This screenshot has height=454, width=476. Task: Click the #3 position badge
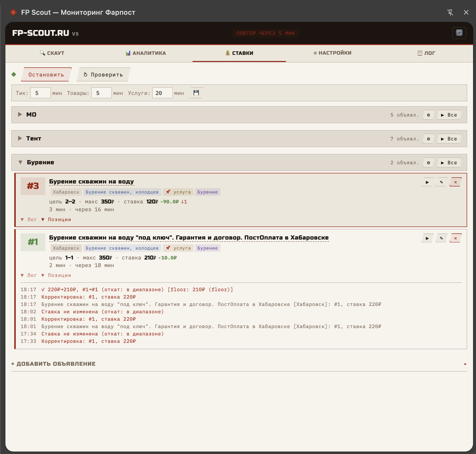coord(33,186)
